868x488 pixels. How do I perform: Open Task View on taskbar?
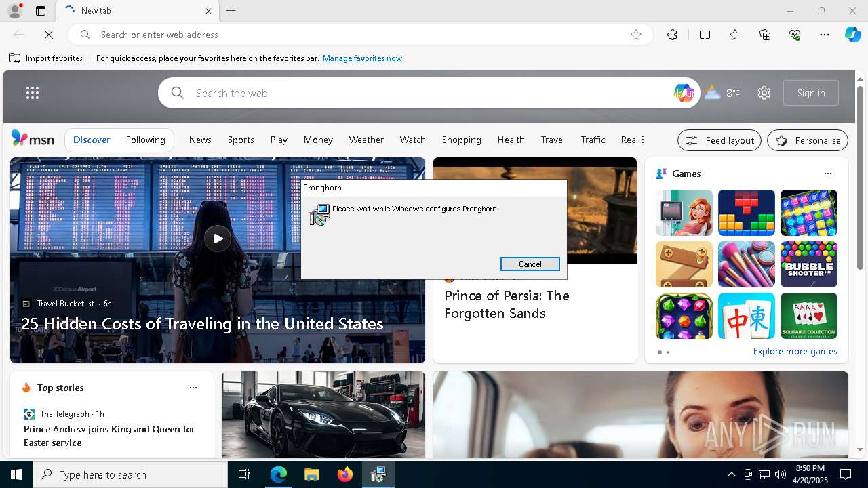coord(244,474)
